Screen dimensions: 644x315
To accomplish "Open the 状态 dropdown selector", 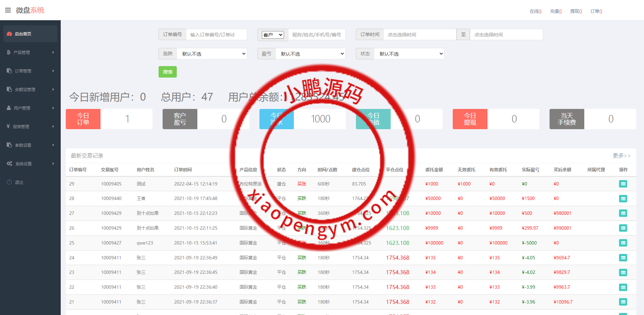I will coord(409,54).
